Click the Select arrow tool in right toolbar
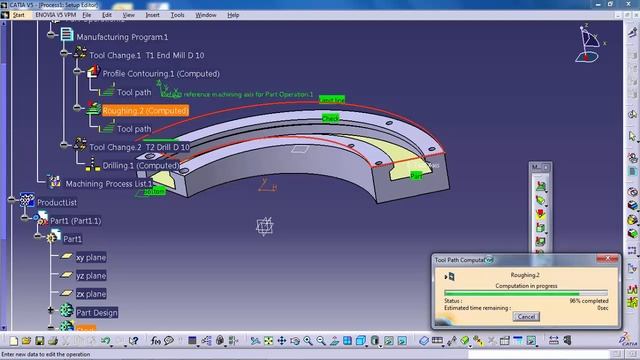This screenshot has width=640, height=360. tap(632, 136)
